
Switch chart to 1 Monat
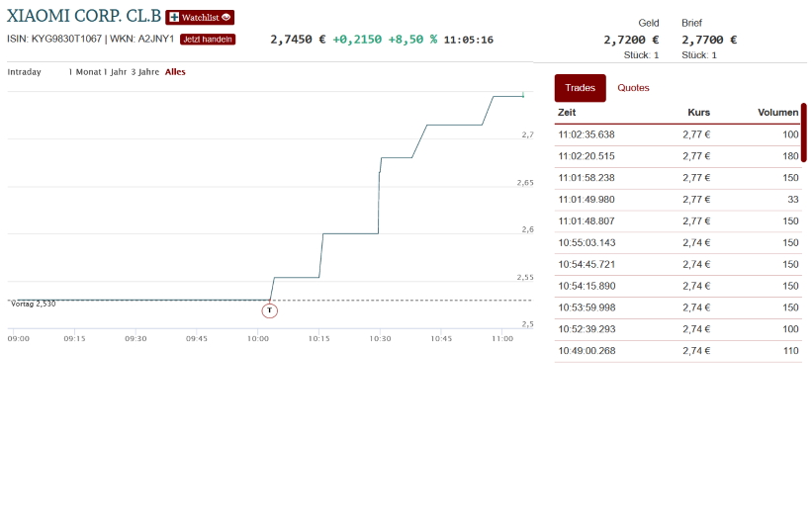(85, 72)
